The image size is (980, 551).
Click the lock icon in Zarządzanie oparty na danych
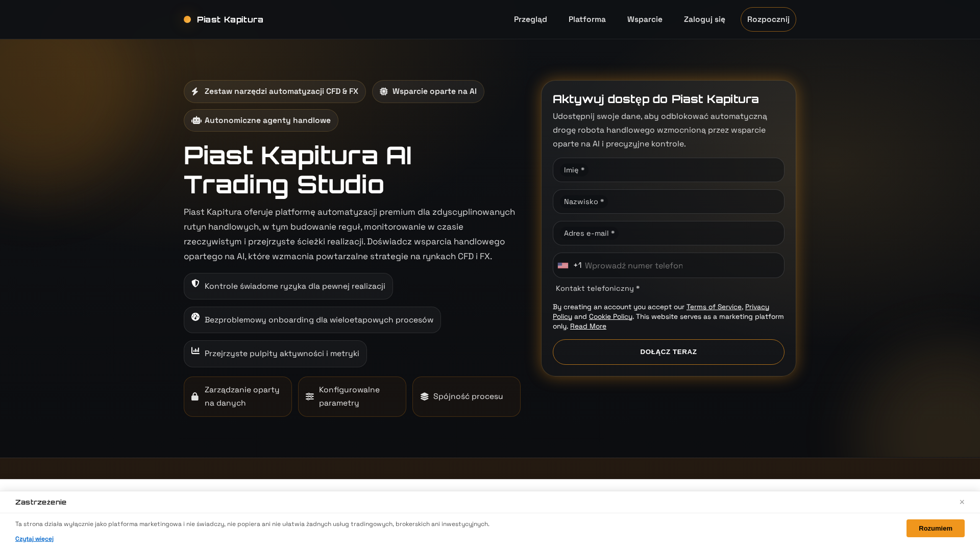pos(195,396)
